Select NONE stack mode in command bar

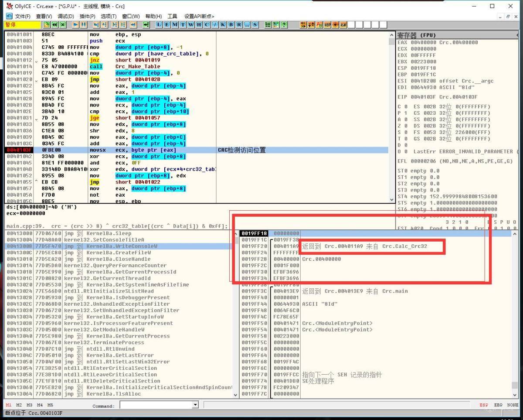tap(513, 405)
